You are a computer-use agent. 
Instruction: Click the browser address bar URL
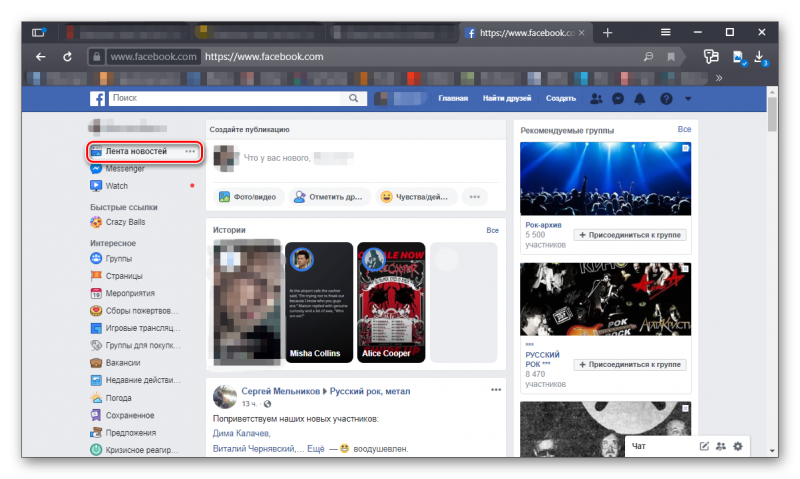pos(264,57)
